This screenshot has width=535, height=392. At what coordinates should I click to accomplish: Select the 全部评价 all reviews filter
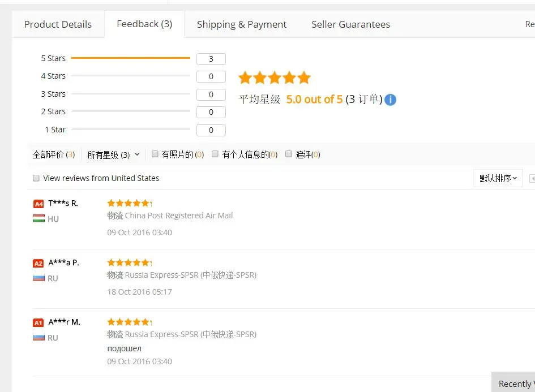53,154
